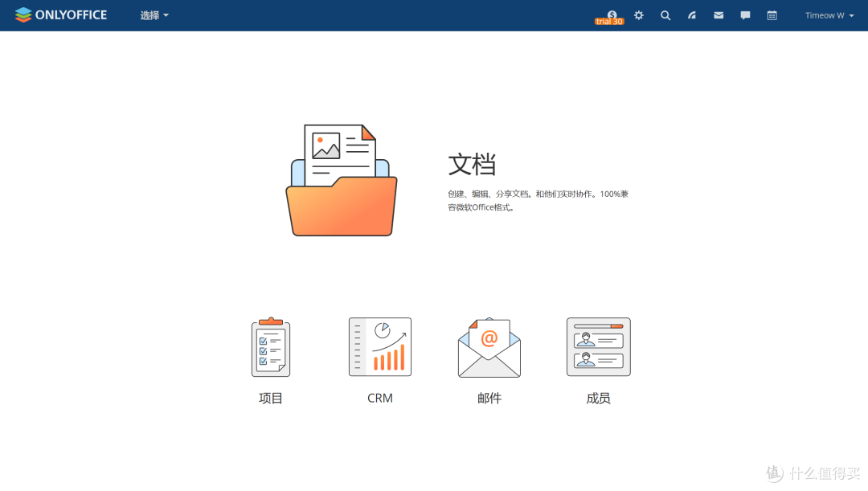This screenshot has width=868, height=491.
Task: Open settings gear icon in header
Action: pos(639,15)
